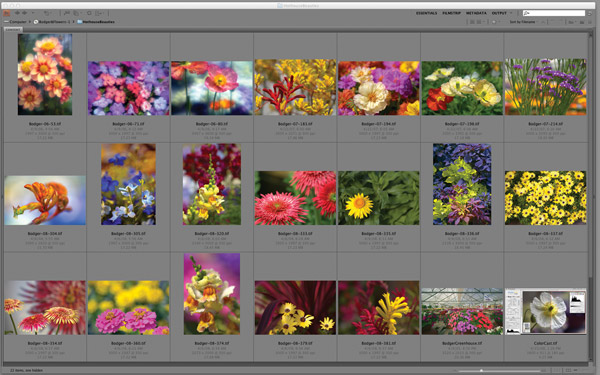The height and width of the screenshot is (375, 600).
Task: Select thumbnail Badger-08-305.tif
Action: tap(129, 184)
